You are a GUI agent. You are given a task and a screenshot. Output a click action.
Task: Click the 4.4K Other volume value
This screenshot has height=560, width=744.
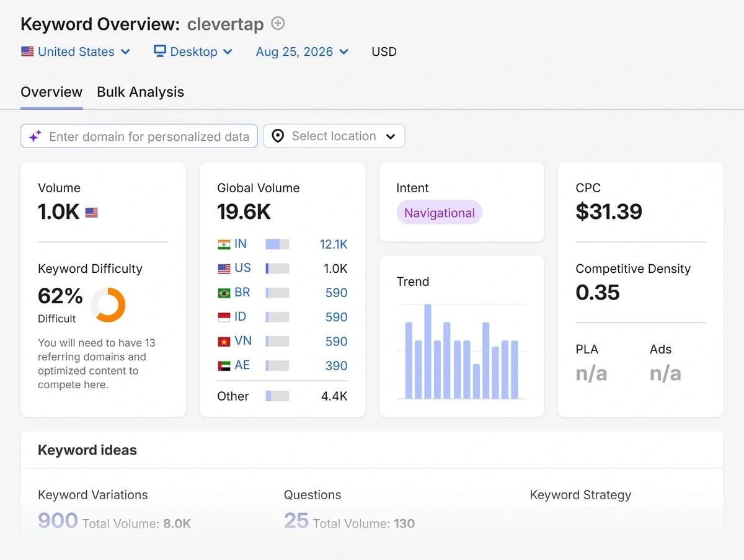click(x=334, y=396)
